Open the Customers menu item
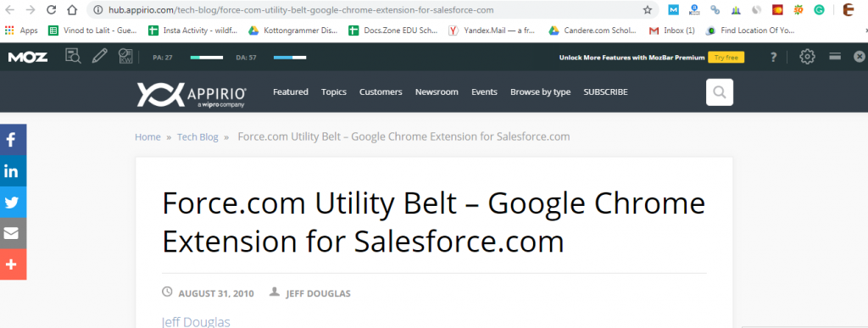Image resolution: width=868 pixels, height=328 pixels. (381, 92)
